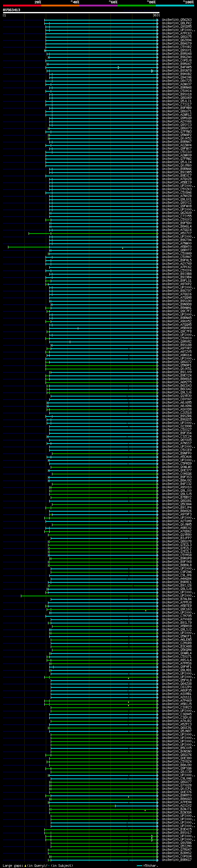Click the UniRef100_Q7FMW3 label

[x=177, y=132]
